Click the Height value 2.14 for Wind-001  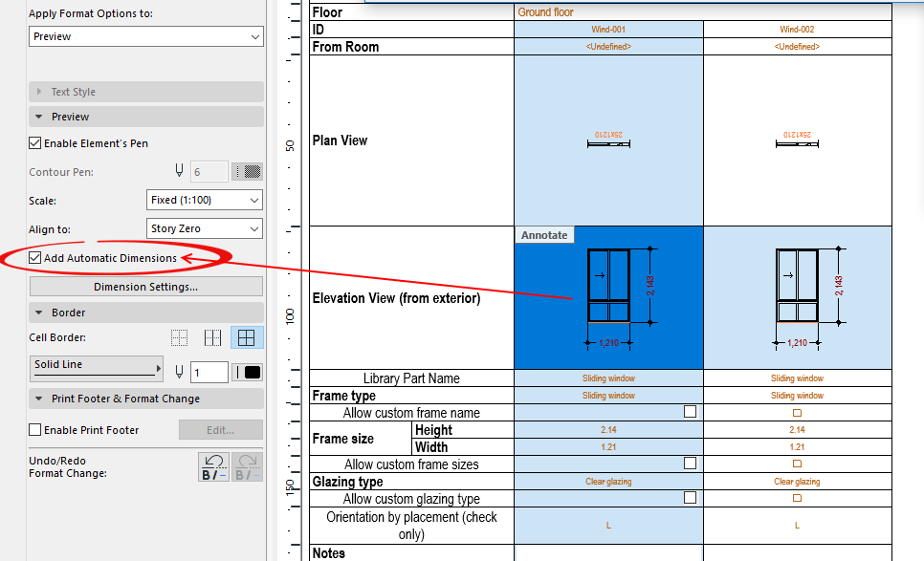pyautogui.click(x=608, y=430)
